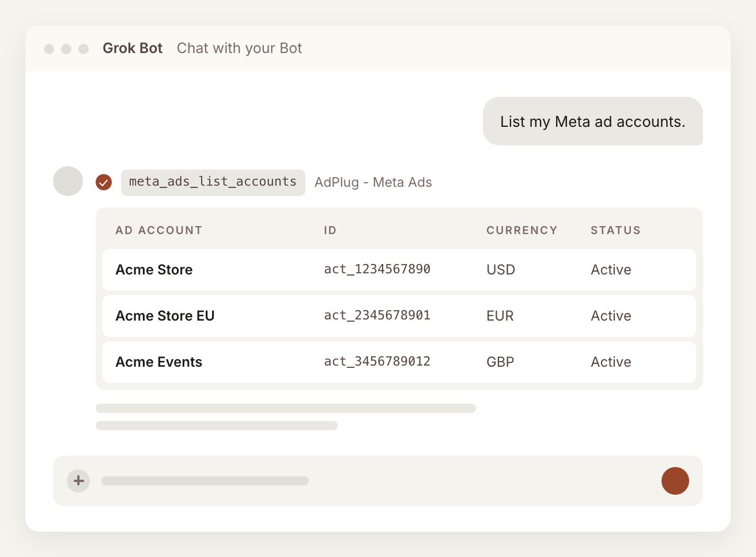Click the USD currency cell

click(501, 270)
